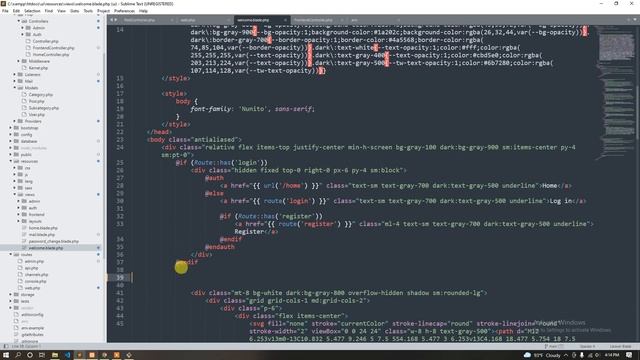Open File Explorer from the taskbar

[55, 355]
